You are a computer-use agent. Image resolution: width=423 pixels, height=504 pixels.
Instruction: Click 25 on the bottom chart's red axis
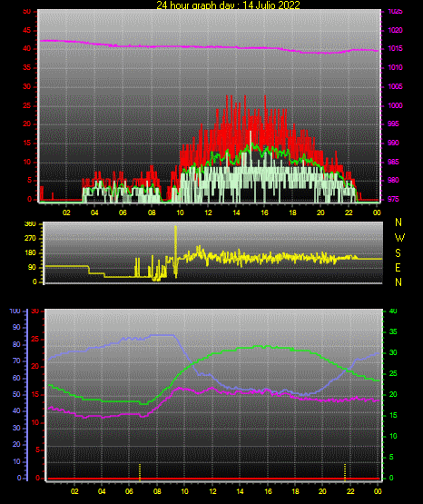tap(35, 339)
